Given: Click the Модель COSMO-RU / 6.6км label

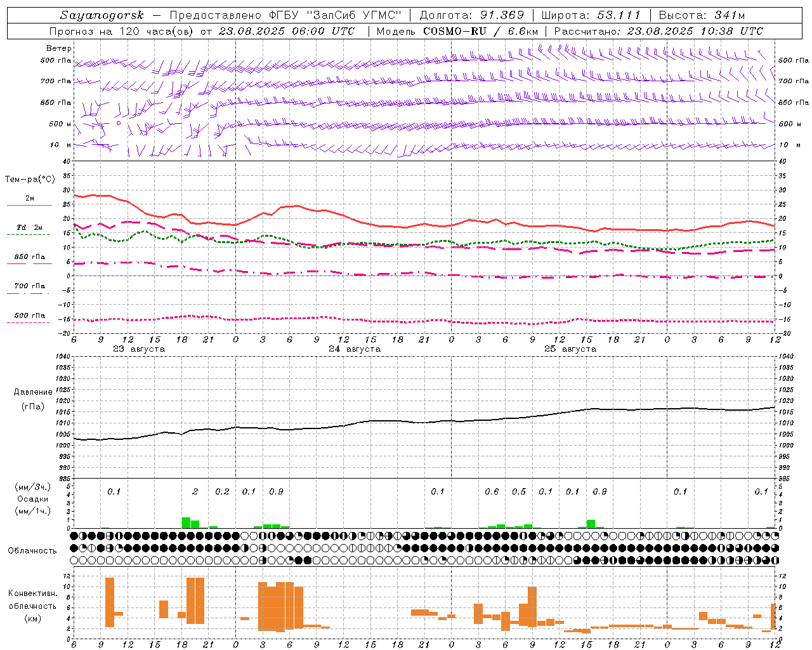Looking at the screenshot, I should [457, 31].
